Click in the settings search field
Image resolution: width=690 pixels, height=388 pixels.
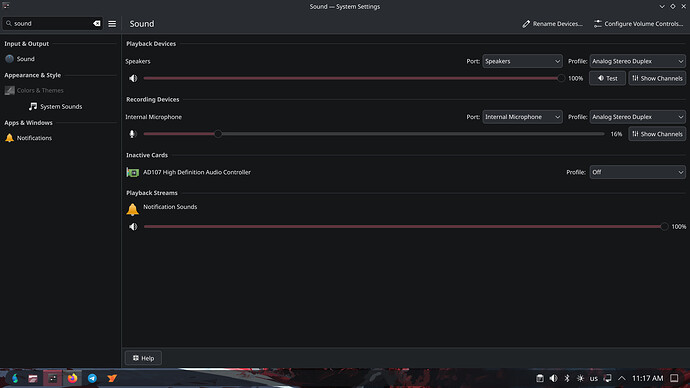52,23
